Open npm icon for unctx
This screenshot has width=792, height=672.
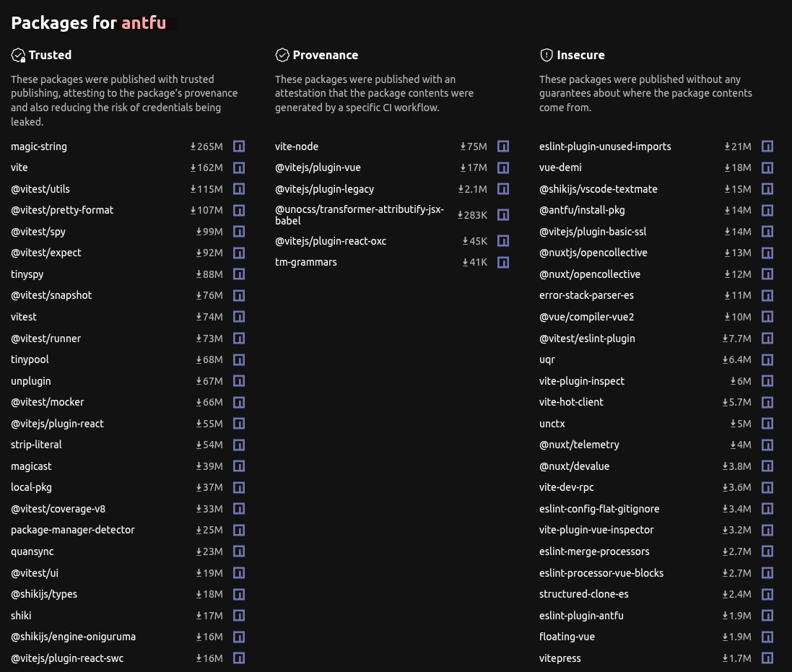[x=767, y=424]
